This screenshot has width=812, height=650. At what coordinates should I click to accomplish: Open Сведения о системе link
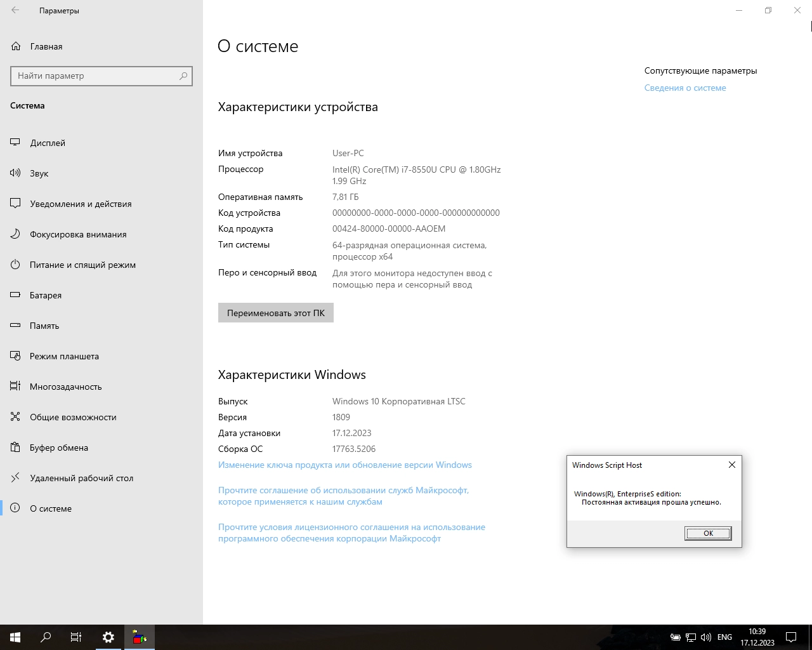click(x=685, y=88)
